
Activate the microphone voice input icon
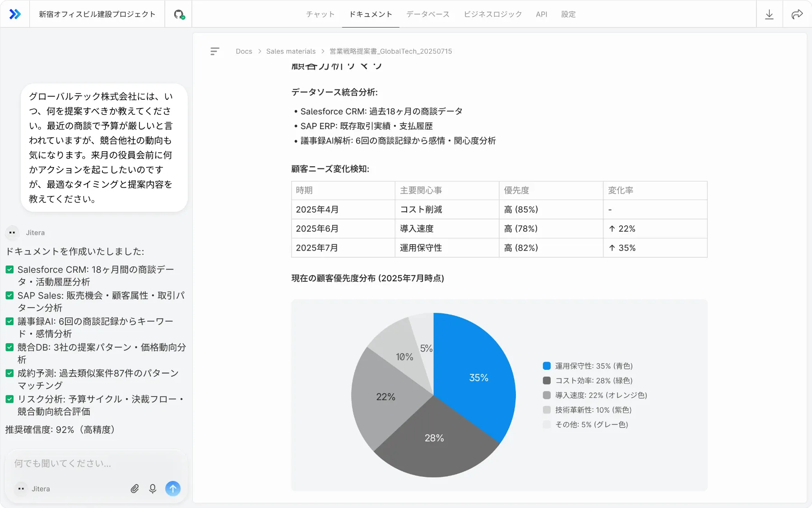click(153, 489)
